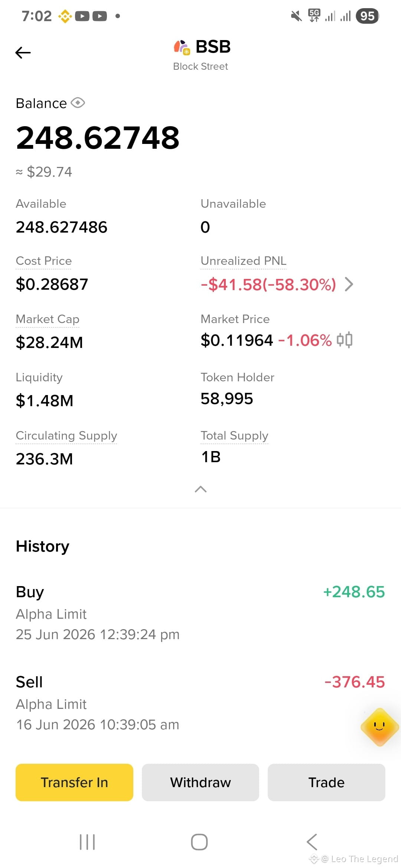Open the Sell history entry from 16 Jun

coord(200,703)
